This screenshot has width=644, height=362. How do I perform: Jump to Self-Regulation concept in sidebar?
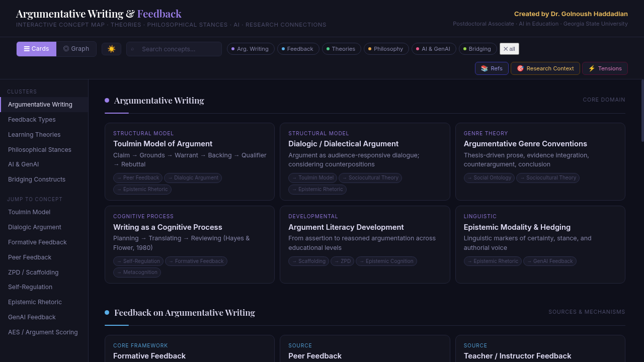pos(44,287)
